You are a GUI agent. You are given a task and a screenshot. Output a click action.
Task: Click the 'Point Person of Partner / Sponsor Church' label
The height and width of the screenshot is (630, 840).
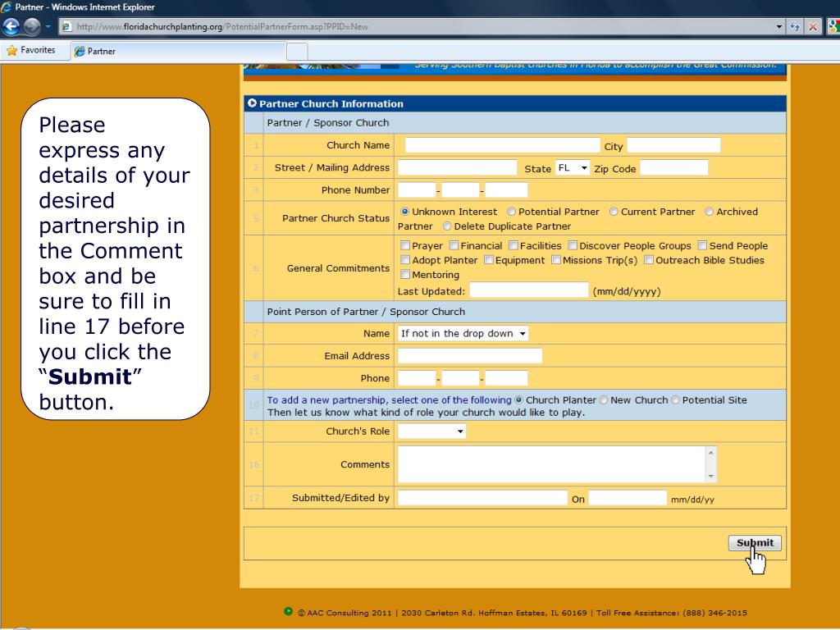coord(366,312)
